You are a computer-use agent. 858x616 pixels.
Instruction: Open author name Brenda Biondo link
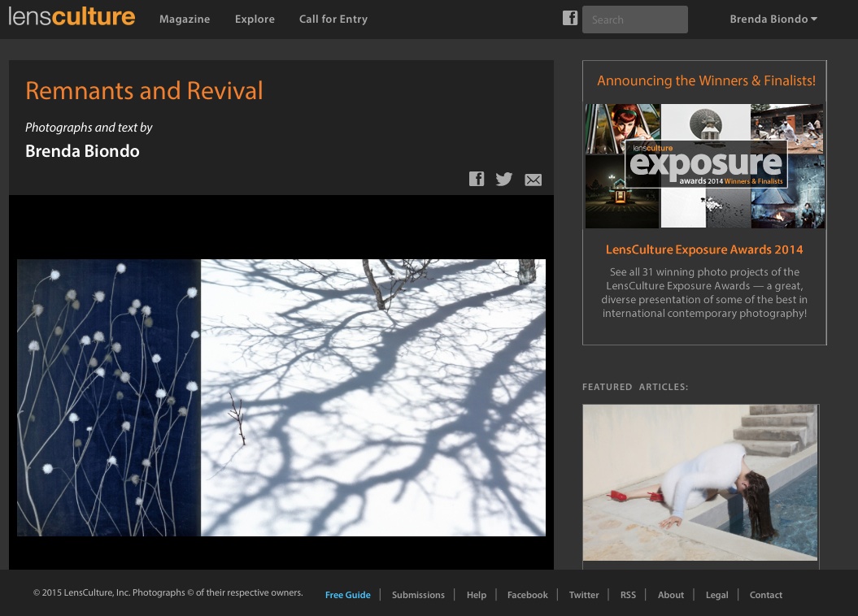point(82,151)
